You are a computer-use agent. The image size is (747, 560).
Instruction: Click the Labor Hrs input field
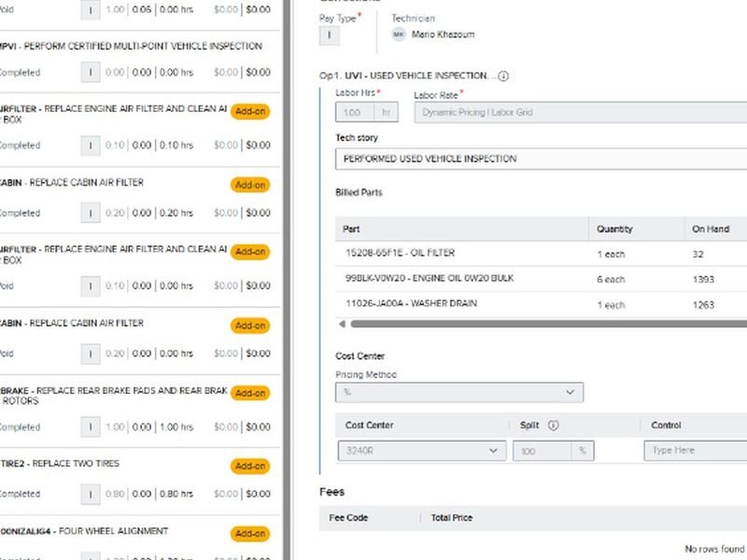point(355,112)
